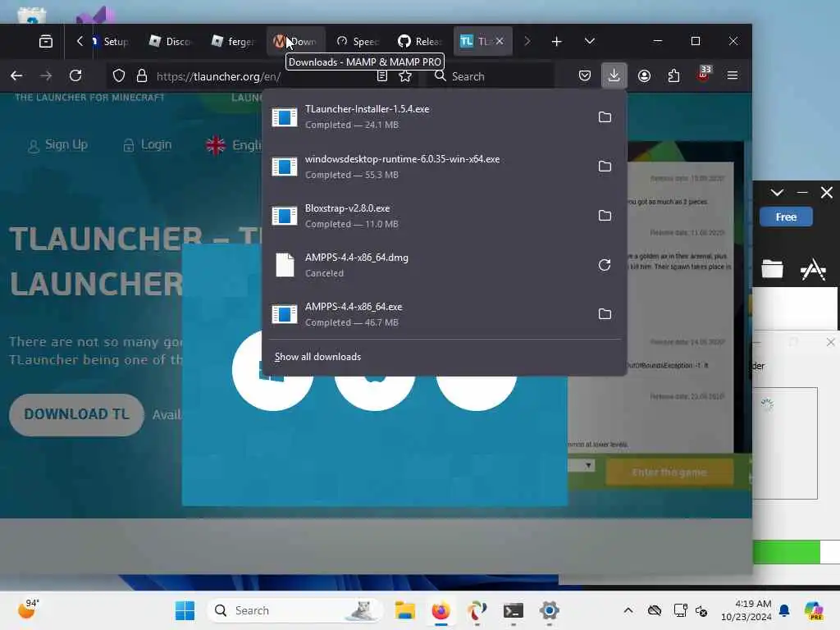Open the Terminal taskbar icon
This screenshot has height=630, width=840.
click(514, 610)
